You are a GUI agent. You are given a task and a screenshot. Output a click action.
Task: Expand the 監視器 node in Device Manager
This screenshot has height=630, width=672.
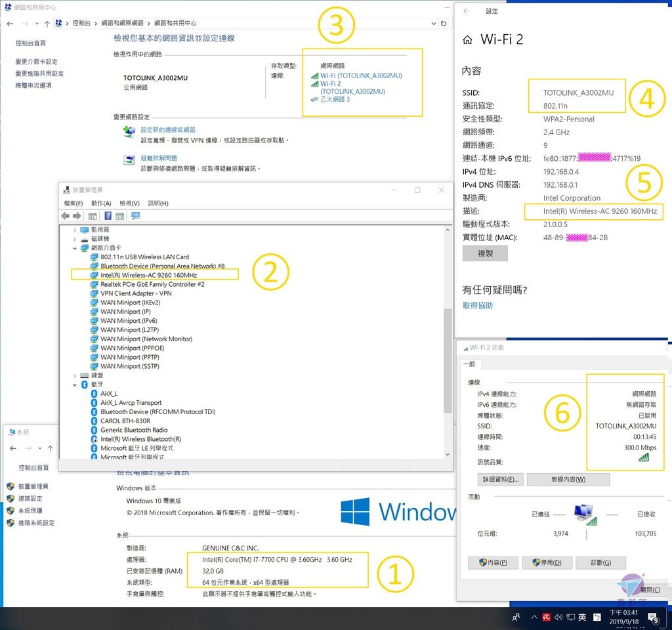click(75, 230)
